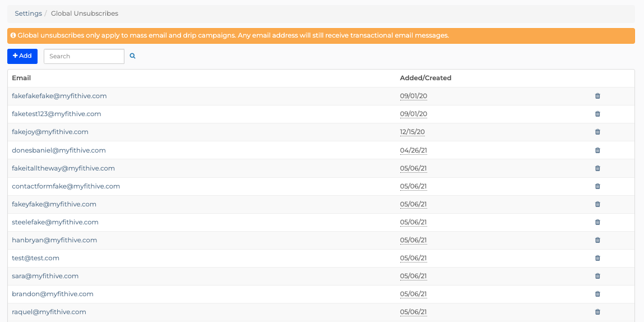Click trash icon for faketest123@myfithive.com

click(597, 114)
